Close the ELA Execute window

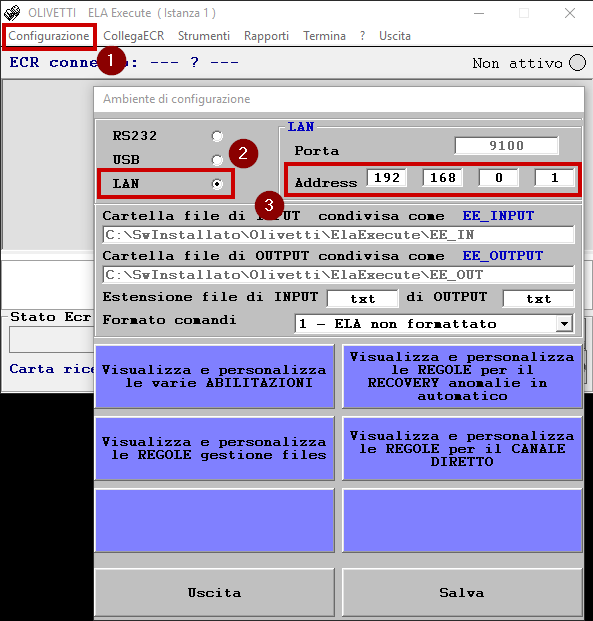click(570, 13)
